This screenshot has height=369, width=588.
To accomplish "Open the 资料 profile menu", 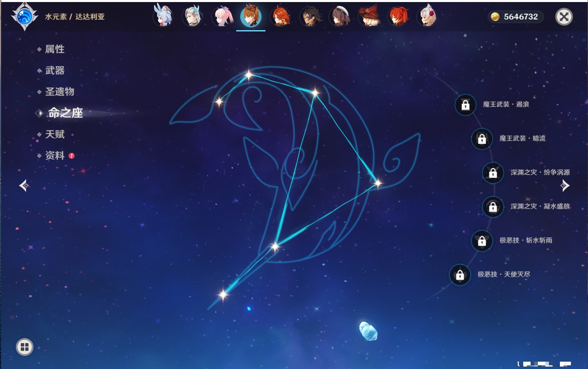I will (x=55, y=155).
